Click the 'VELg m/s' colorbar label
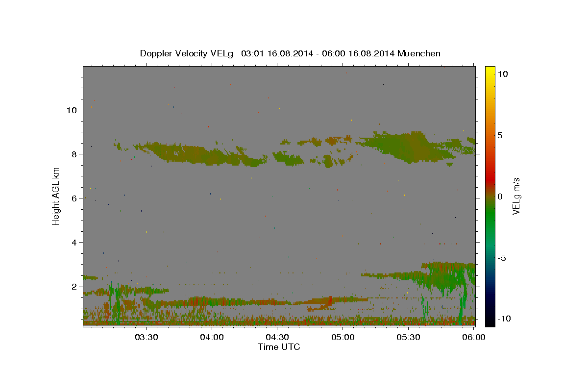Image resolution: width=588 pixels, height=392 pixels. pos(516,196)
